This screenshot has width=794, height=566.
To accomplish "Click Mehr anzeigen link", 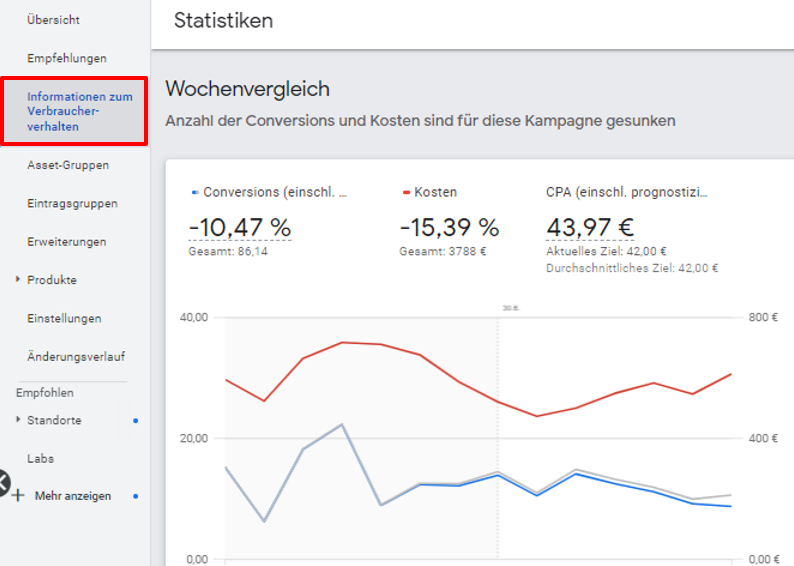I will coord(73,496).
